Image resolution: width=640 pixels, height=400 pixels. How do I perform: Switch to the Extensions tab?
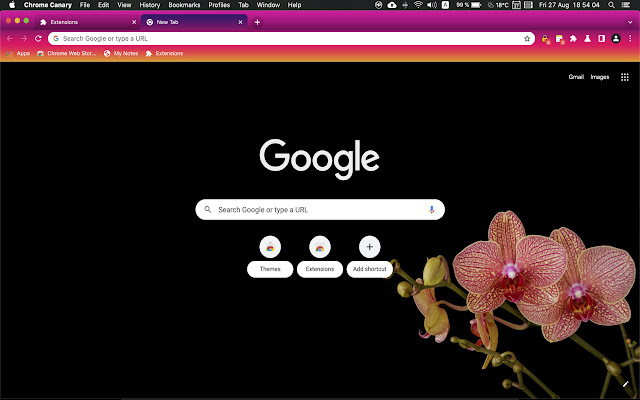(x=85, y=21)
